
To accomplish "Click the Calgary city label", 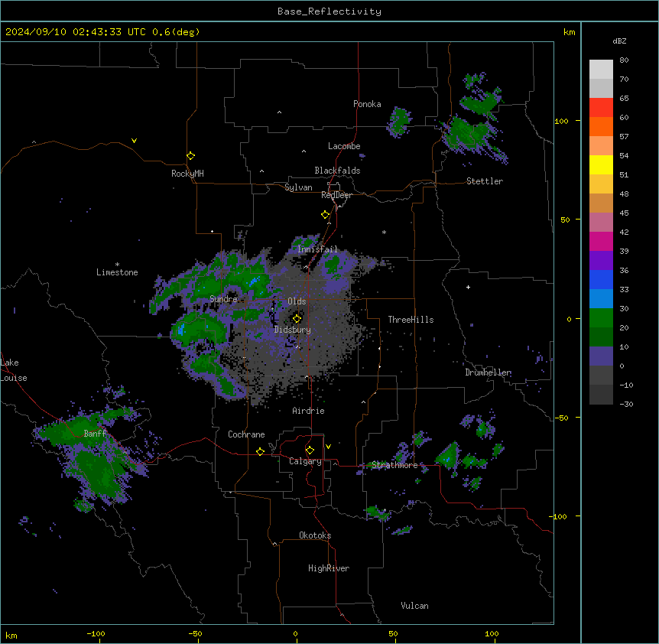I will (305, 461).
